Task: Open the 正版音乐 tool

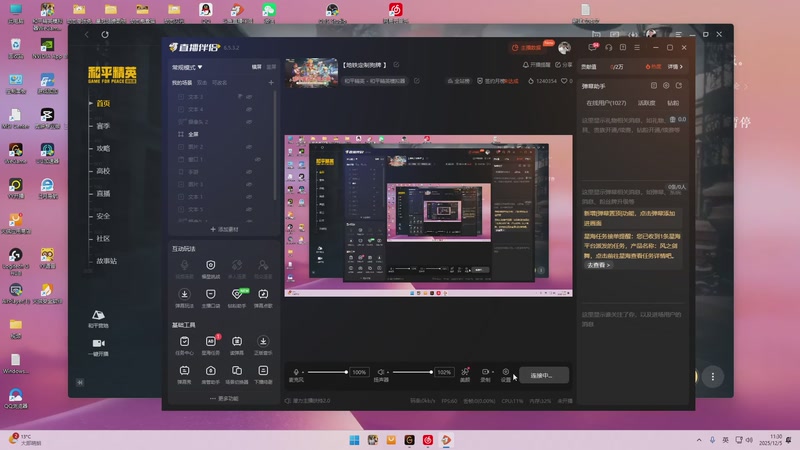Action: [x=263, y=344]
